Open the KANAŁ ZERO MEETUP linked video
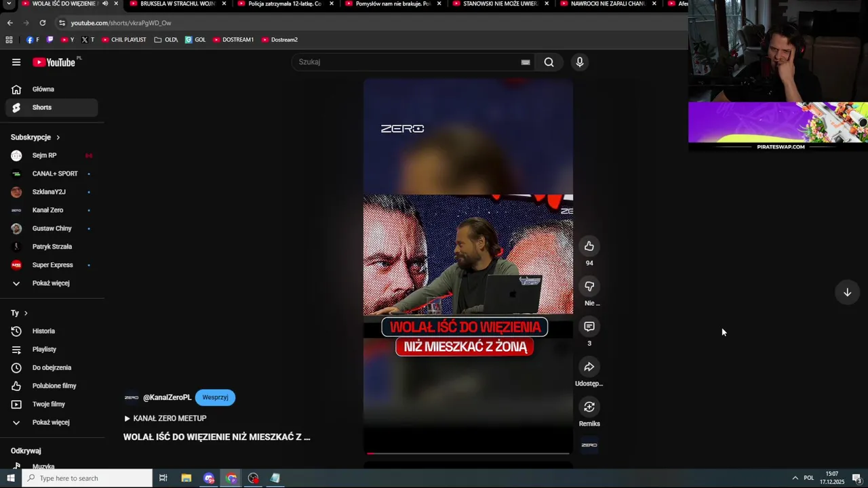This screenshot has width=868, height=488. tap(165, 419)
